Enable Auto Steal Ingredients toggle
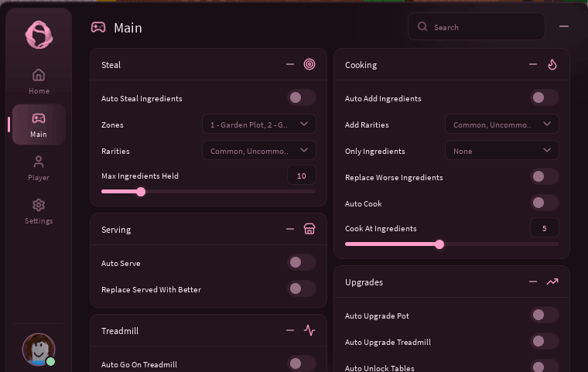 pyautogui.click(x=302, y=98)
